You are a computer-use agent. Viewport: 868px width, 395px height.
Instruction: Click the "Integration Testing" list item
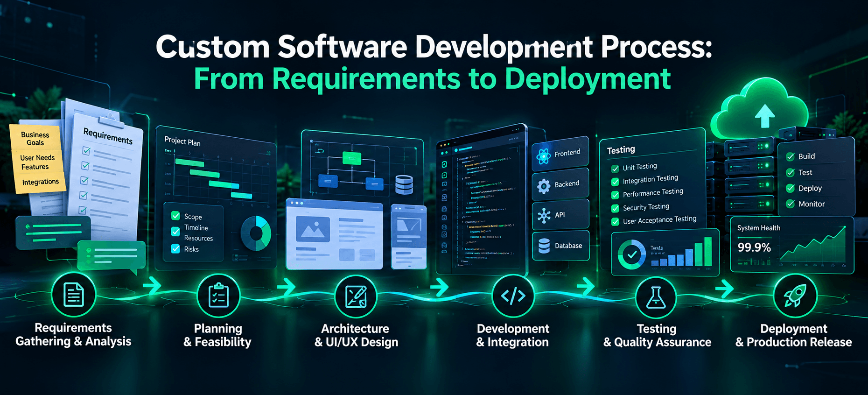[x=651, y=179]
